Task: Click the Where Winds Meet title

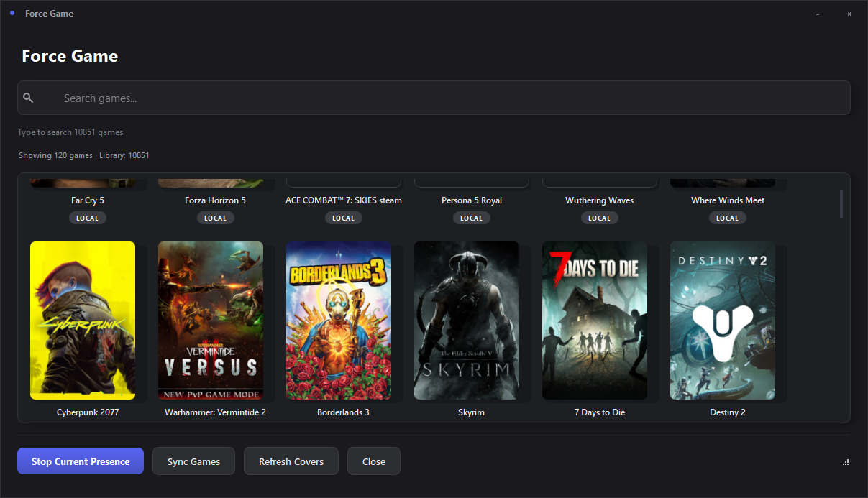Action: click(728, 200)
